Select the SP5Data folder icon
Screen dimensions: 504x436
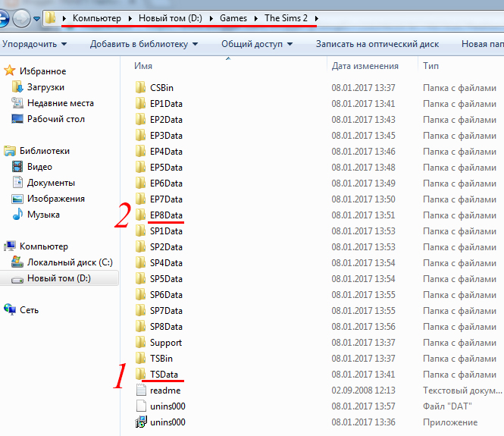140,278
